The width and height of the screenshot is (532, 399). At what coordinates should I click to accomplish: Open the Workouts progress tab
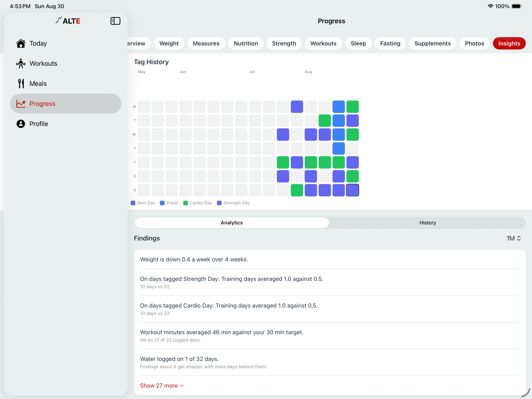[323, 43]
